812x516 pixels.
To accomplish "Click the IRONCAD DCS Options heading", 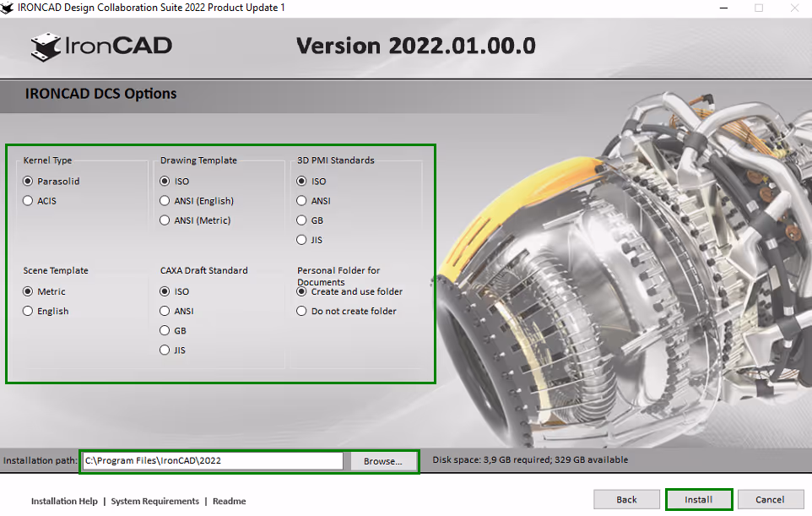I will (101, 94).
